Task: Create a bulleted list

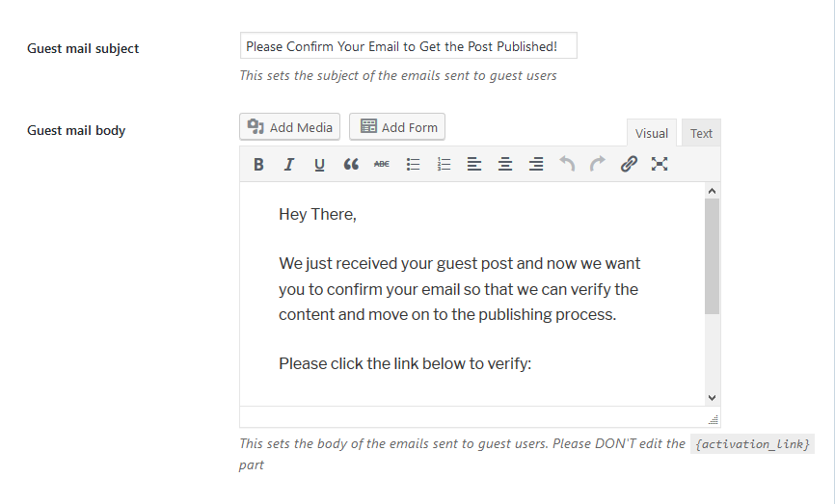Action: (413, 165)
